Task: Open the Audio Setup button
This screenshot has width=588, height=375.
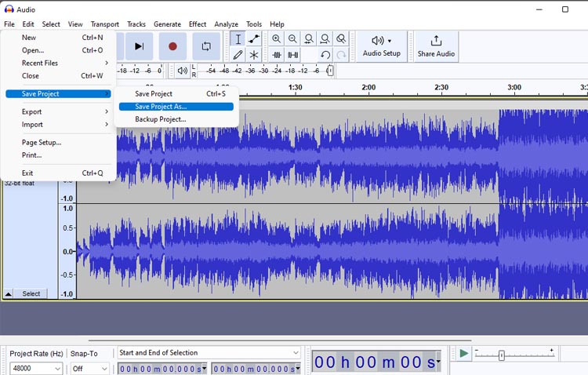Action: [381, 46]
